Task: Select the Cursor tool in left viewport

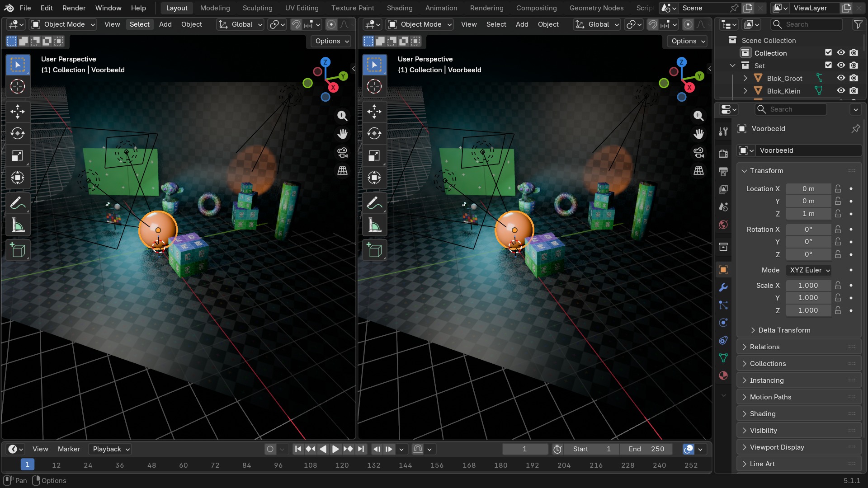Action: click(x=18, y=86)
